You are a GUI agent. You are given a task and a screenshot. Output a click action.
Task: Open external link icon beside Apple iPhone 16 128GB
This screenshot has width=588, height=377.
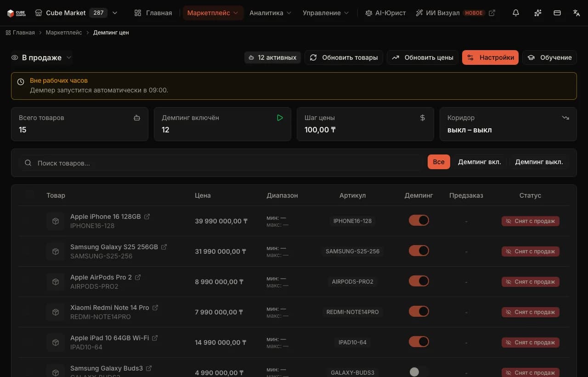(147, 217)
